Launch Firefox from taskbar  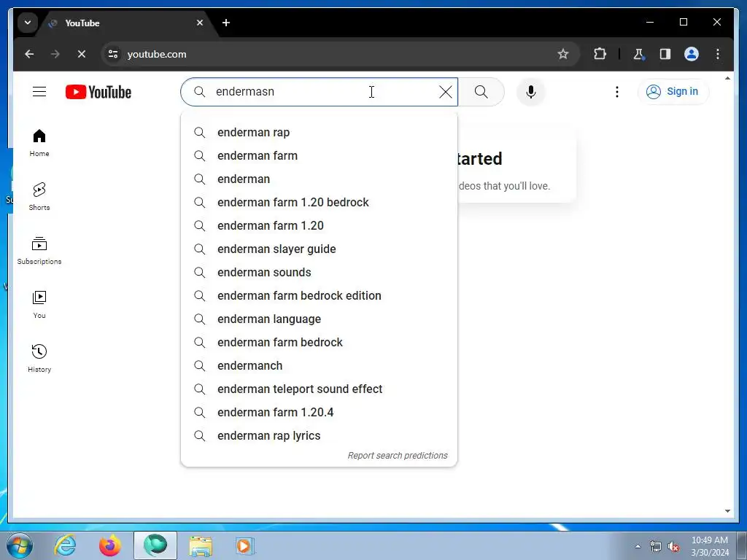point(110,545)
